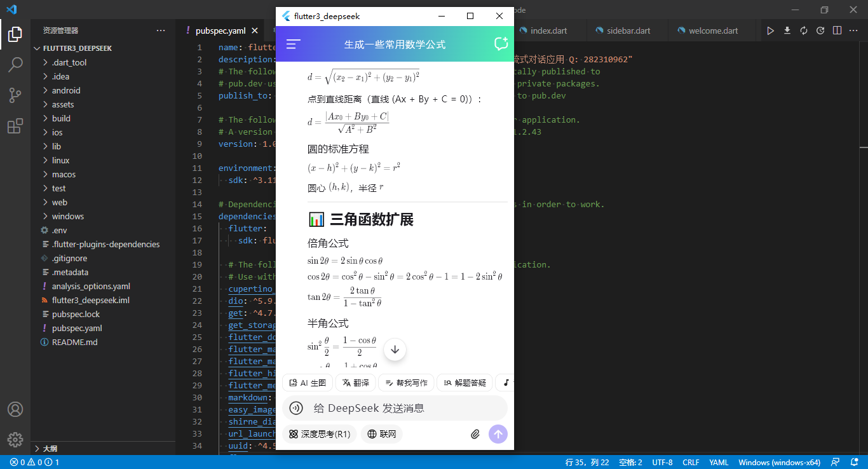Viewport: 868px width, 469px height.
Task: Start a new chat via top-right icon
Action: tap(501, 44)
